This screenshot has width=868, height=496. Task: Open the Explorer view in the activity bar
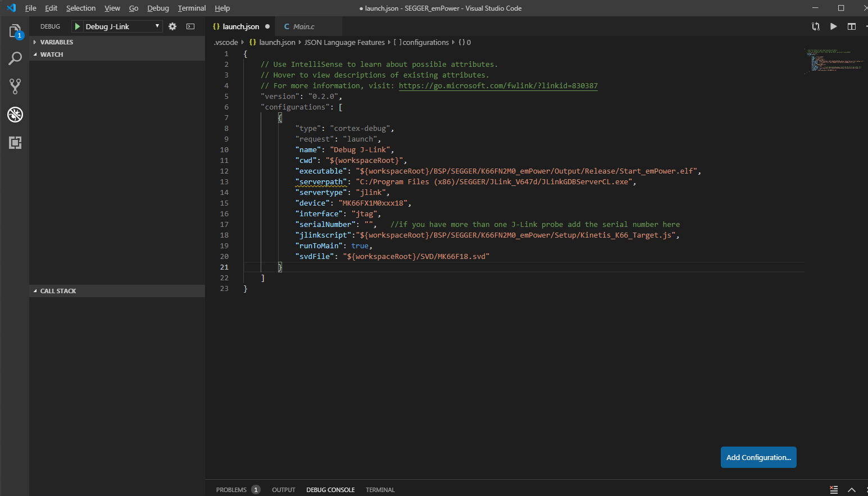(x=15, y=31)
